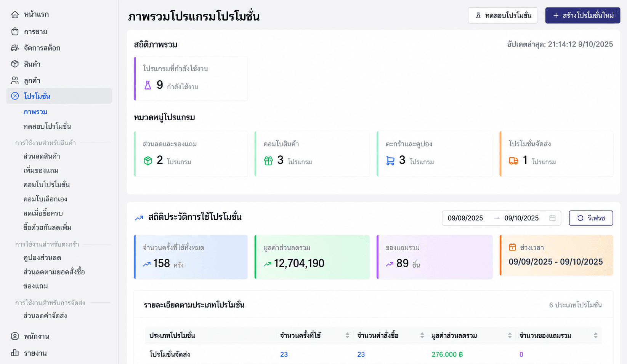This screenshot has height=364, width=627.
Task: Click สร้างโปรโมชั่นใหม่ button
Action: tap(582, 16)
